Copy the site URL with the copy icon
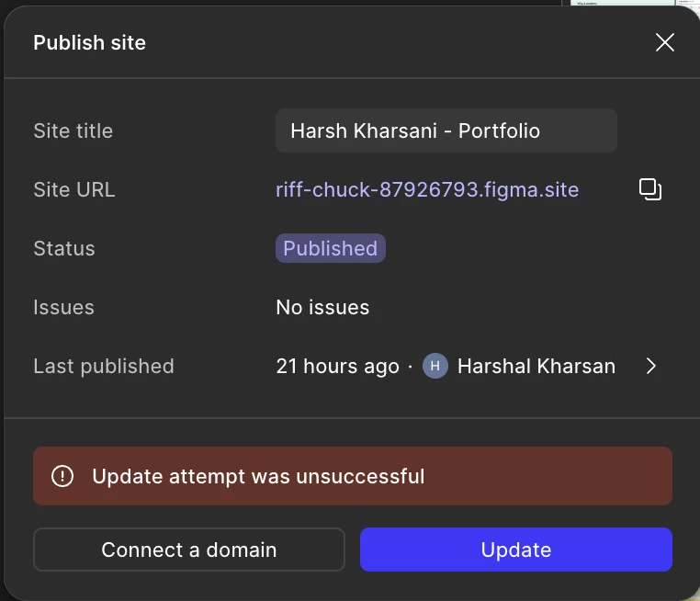 650,189
